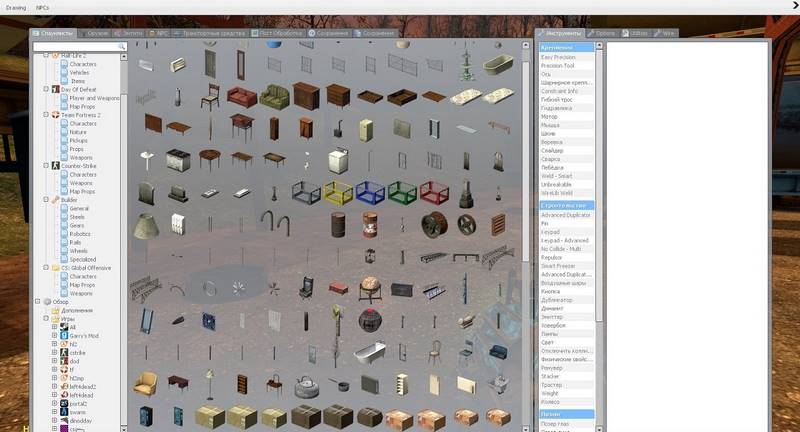Click the magnifier icon in search box

pos(122,46)
